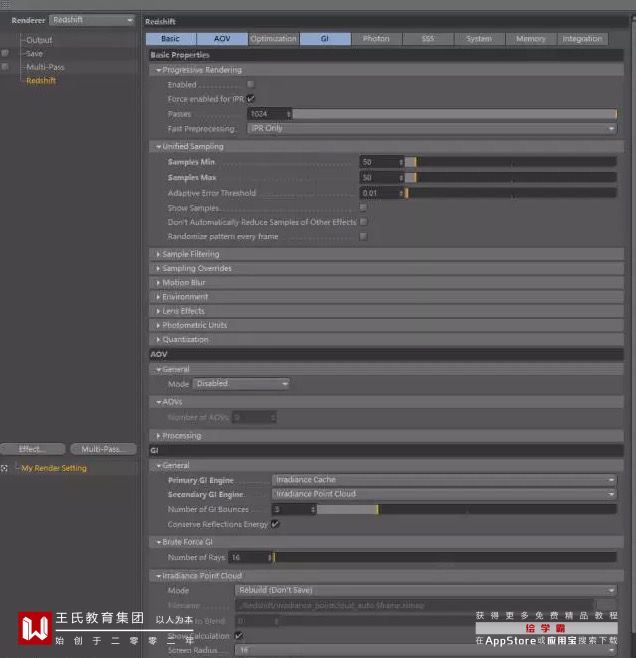Enable Show Samples checkbox
This screenshot has height=658, width=636.
point(363,207)
